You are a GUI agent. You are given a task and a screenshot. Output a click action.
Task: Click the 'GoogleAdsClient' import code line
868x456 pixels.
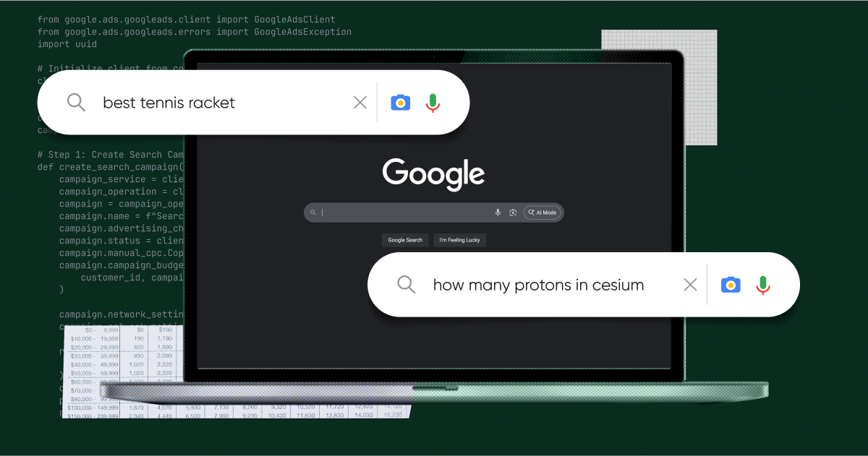pos(187,20)
